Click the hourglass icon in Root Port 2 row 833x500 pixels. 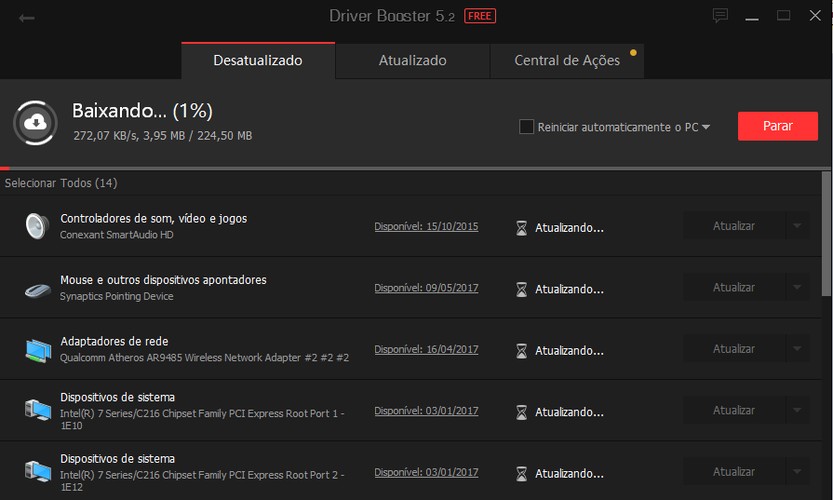(522, 473)
